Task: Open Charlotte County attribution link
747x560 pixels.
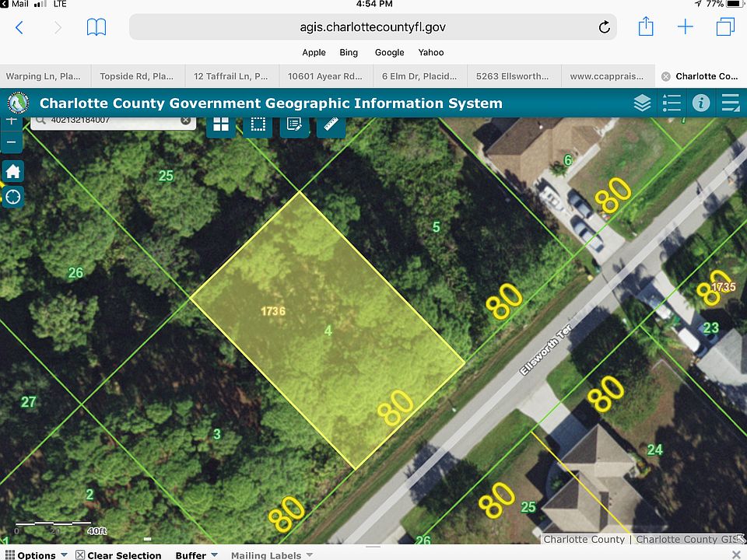Action: [584, 539]
